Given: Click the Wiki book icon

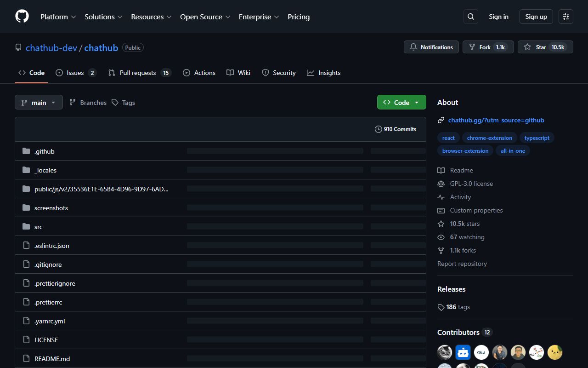Looking at the screenshot, I should click(230, 73).
